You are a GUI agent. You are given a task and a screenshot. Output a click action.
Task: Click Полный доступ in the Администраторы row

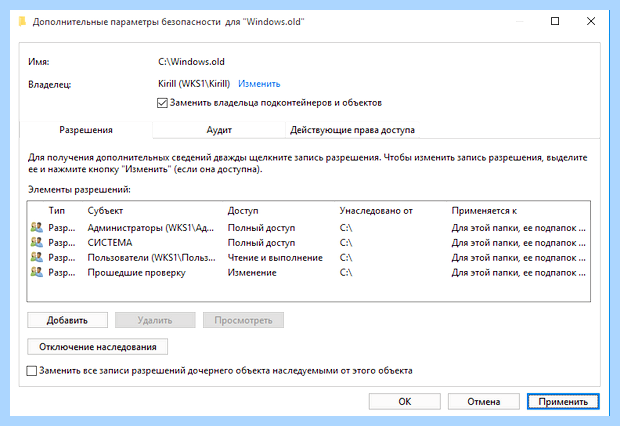261,227
